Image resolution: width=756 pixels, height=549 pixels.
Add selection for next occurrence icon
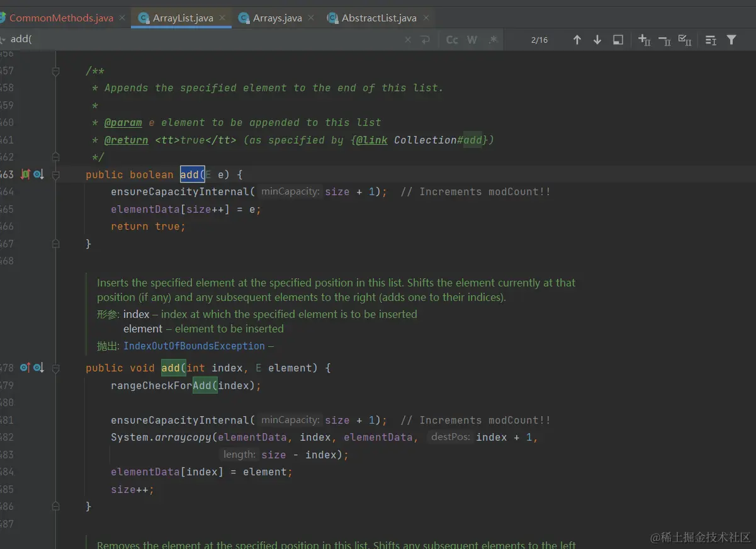[x=644, y=40]
